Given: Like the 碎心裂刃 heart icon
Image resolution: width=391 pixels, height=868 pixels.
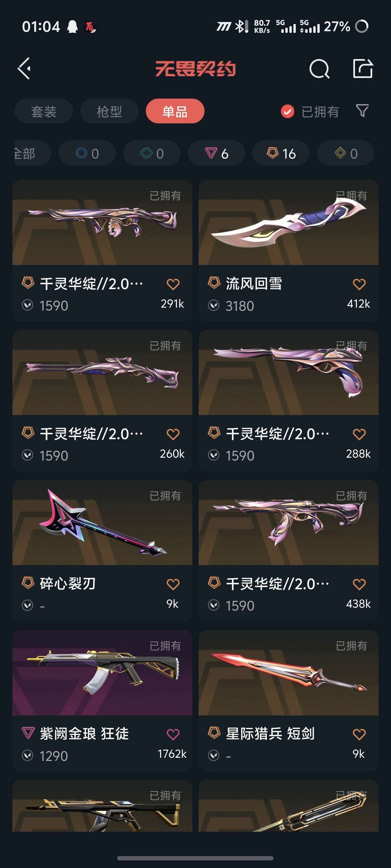Looking at the screenshot, I should [173, 584].
